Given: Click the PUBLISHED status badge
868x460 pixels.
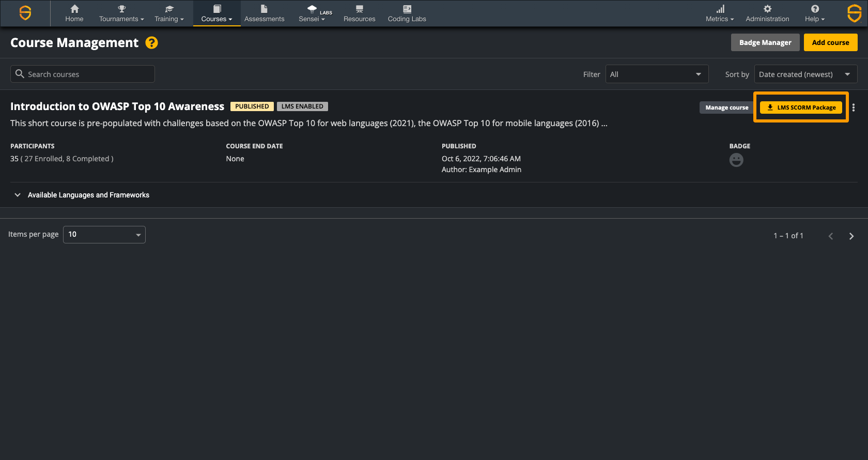Looking at the screenshot, I should tap(252, 106).
